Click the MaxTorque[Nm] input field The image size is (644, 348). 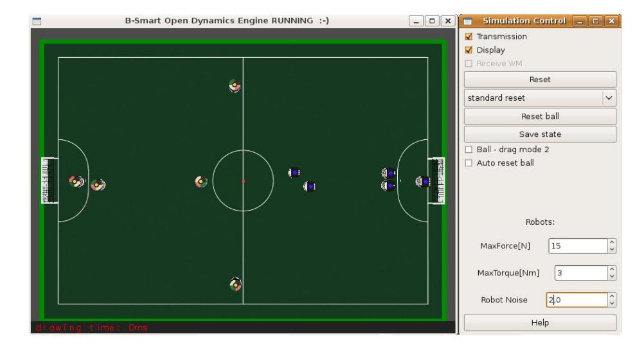581,273
